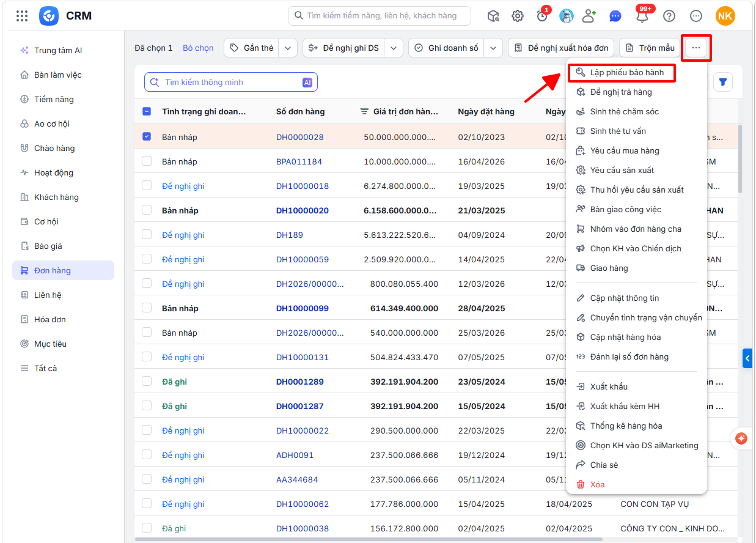Check the DH10000059 row checkbox
756x543 pixels.
pyautogui.click(x=147, y=259)
